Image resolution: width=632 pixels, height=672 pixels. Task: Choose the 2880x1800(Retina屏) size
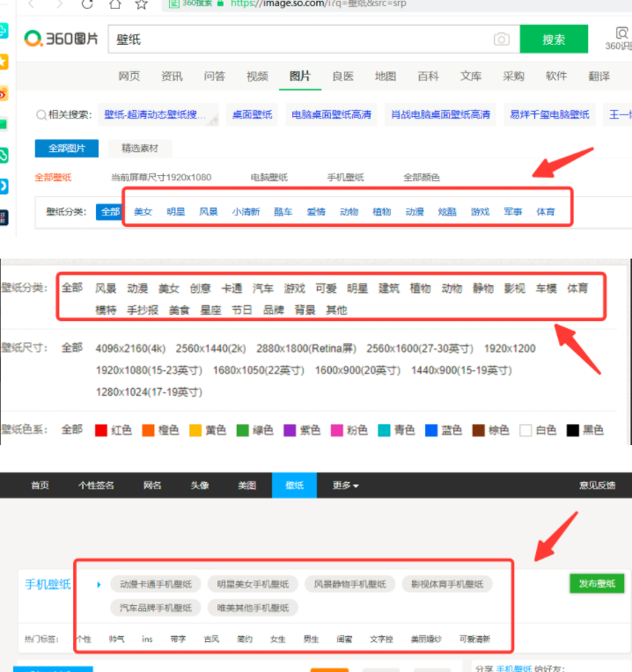306,348
